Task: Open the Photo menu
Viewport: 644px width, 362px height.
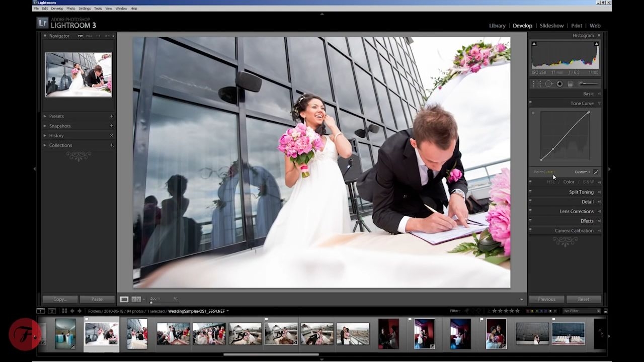Action: [71, 9]
